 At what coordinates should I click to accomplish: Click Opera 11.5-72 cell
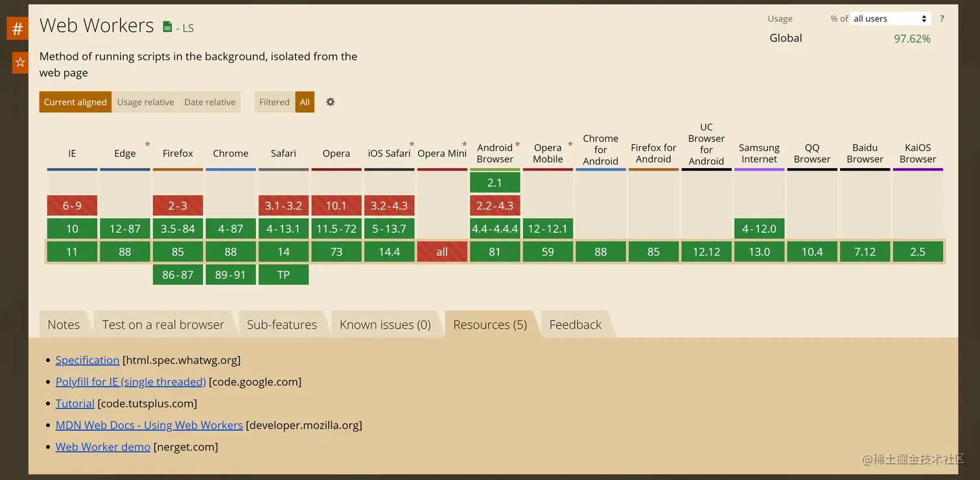336,228
